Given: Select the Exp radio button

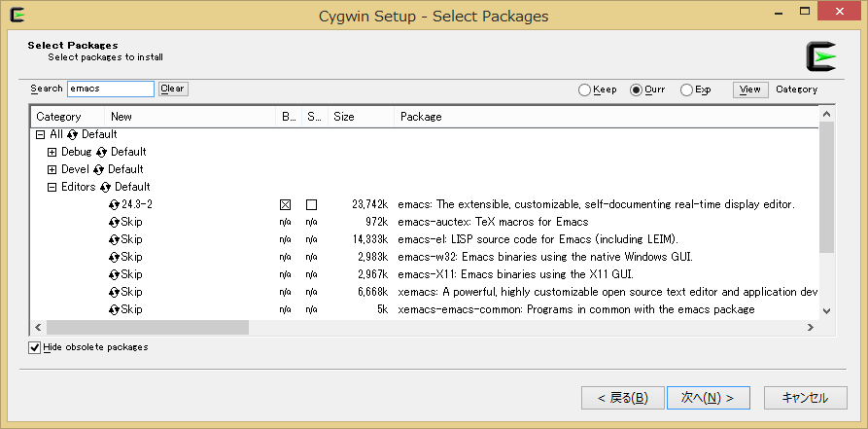Looking at the screenshot, I should coord(686,89).
